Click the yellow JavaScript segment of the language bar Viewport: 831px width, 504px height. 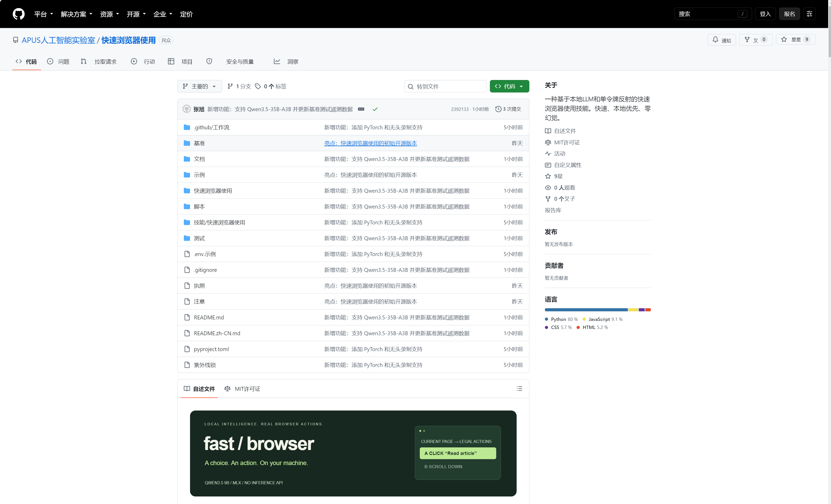633,310
